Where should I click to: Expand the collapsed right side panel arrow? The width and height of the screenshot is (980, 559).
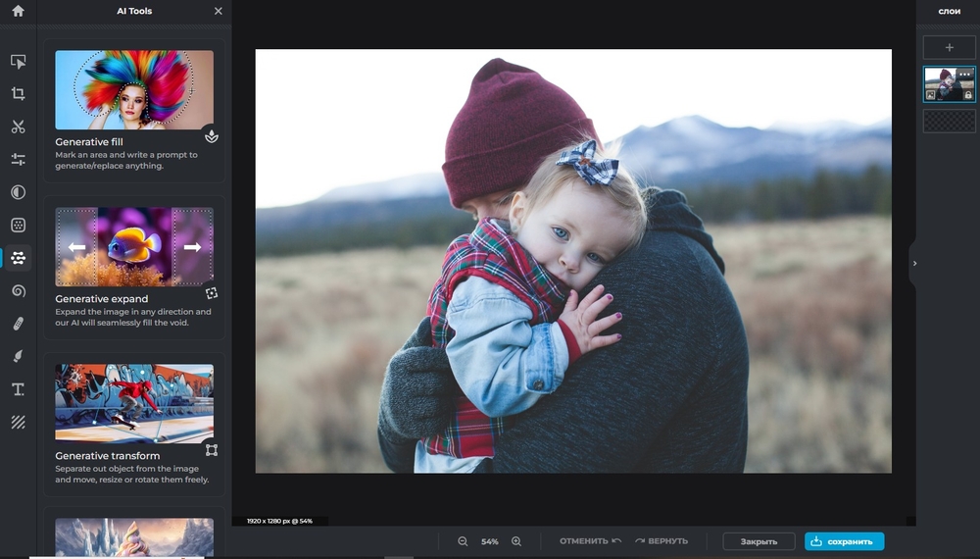pos(914,263)
